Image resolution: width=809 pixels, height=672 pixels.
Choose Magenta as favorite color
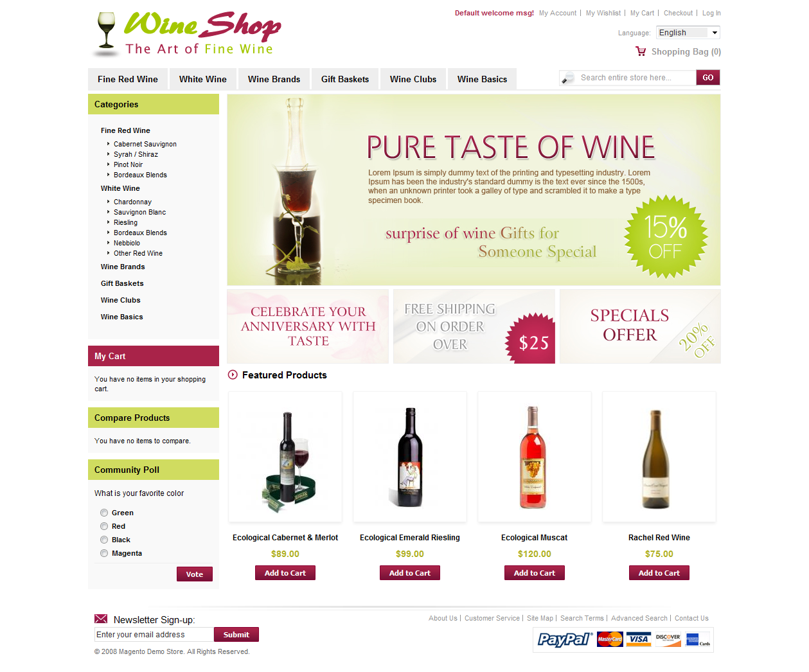pyautogui.click(x=104, y=553)
